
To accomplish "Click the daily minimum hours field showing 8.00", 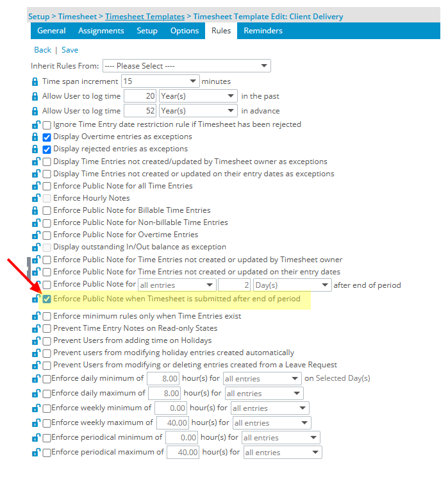I will (x=163, y=379).
